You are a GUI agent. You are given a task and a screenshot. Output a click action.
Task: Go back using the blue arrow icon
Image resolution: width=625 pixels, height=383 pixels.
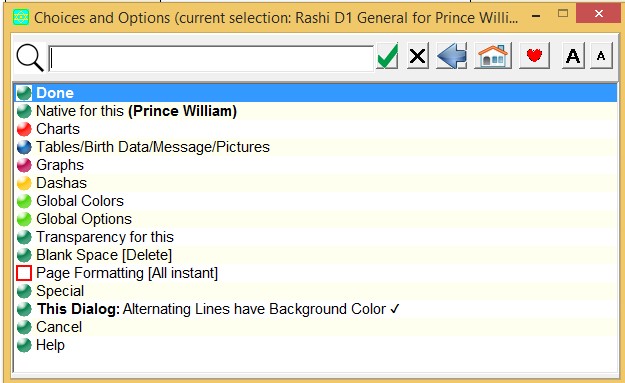tap(452, 56)
